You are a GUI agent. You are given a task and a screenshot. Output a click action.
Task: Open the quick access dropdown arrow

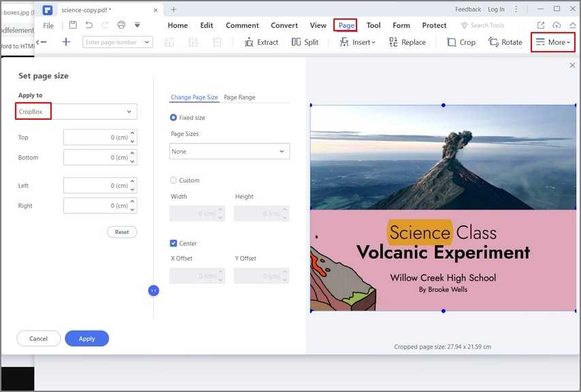[x=137, y=24]
